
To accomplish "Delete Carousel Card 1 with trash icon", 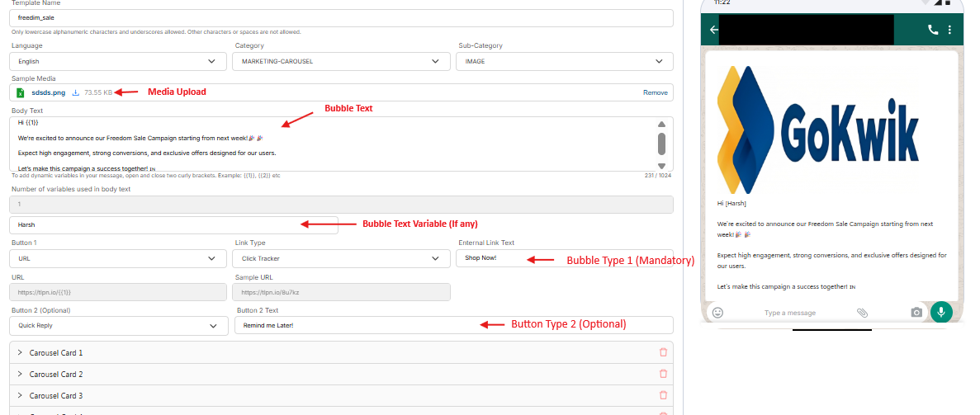I will click(663, 352).
